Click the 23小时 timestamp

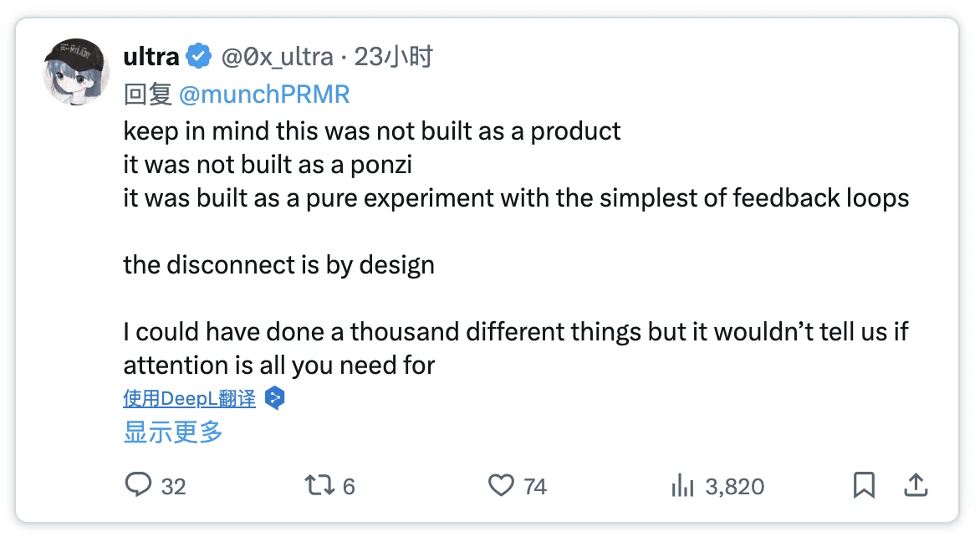[x=393, y=57]
